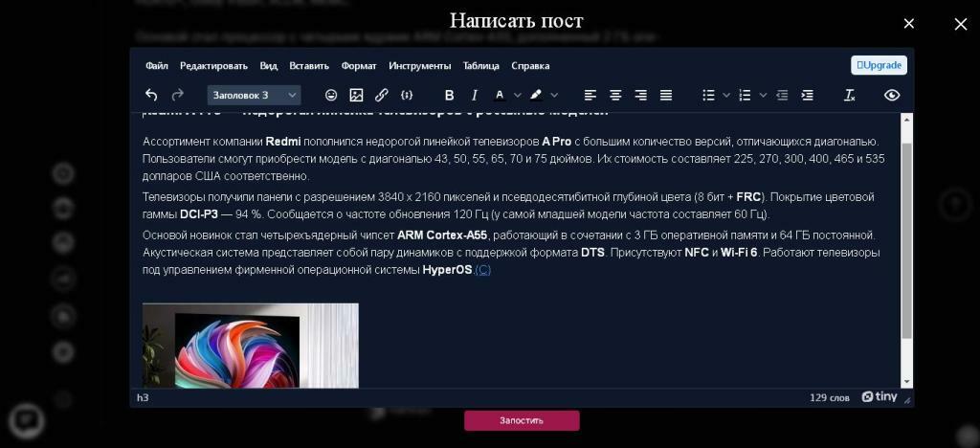Clear formatting of the selection
Viewport: 980px width, 448px height.
850,95
